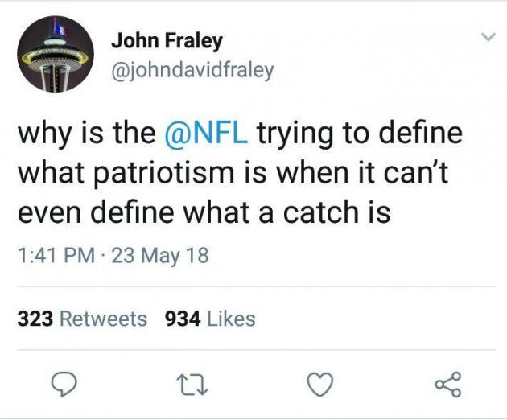Image resolution: width=507 pixels, height=420 pixels.
Task: Open the @NFL mention link
Action: (208, 132)
